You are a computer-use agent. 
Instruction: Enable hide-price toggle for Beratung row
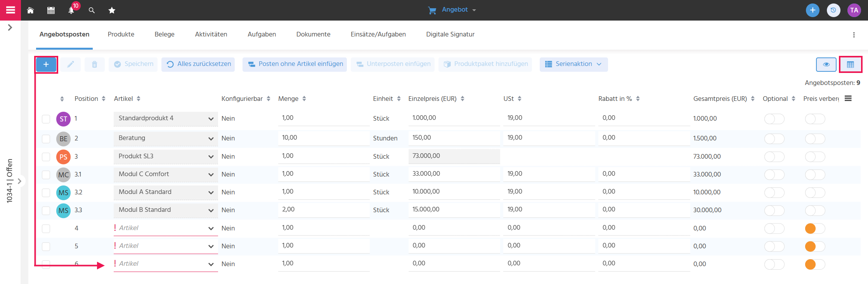[x=815, y=139]
